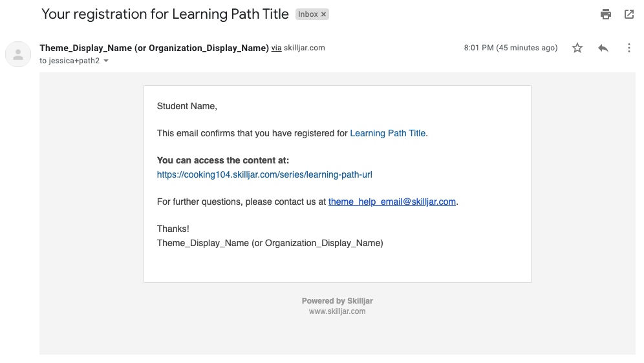Remove the Inbox label with its X
The image size is (644, 363).
tap(324, 14)
